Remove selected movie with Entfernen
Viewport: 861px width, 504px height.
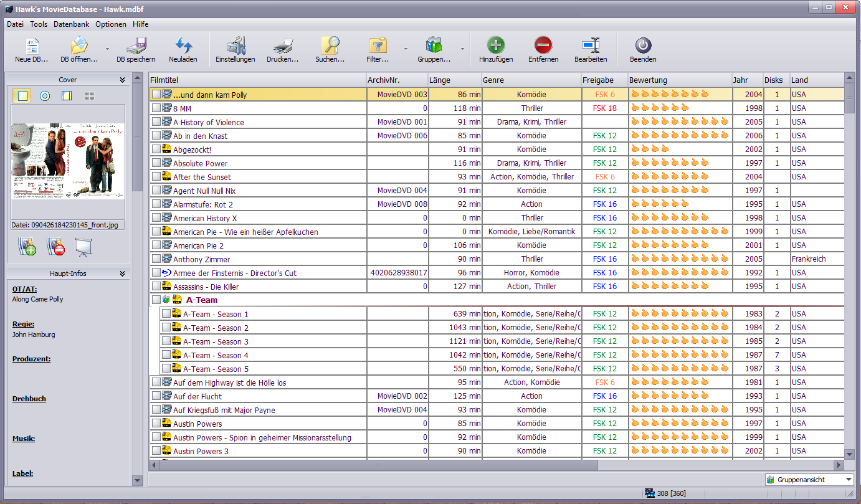(x=543, y=50)
